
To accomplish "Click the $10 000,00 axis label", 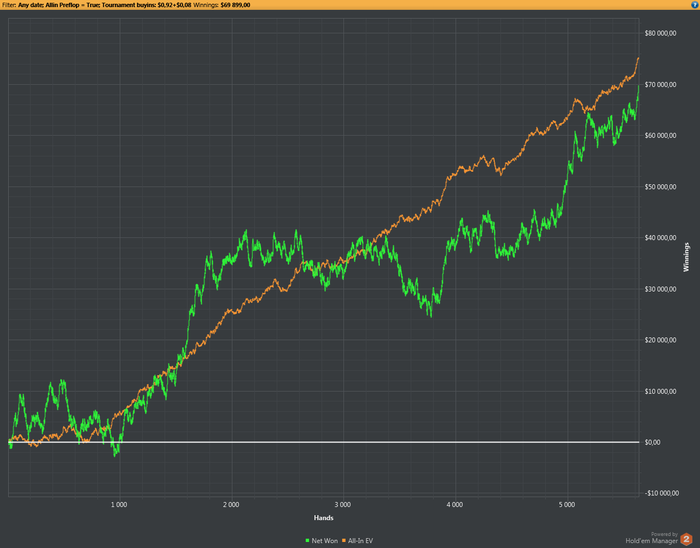I will pos(660,391).
